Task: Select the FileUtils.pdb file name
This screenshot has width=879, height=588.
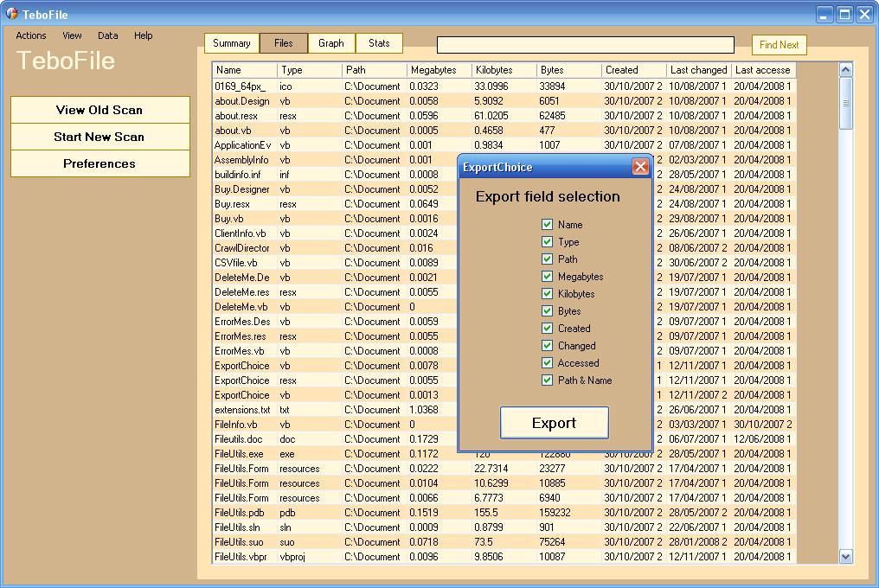Action: click(x=240, y=512)
